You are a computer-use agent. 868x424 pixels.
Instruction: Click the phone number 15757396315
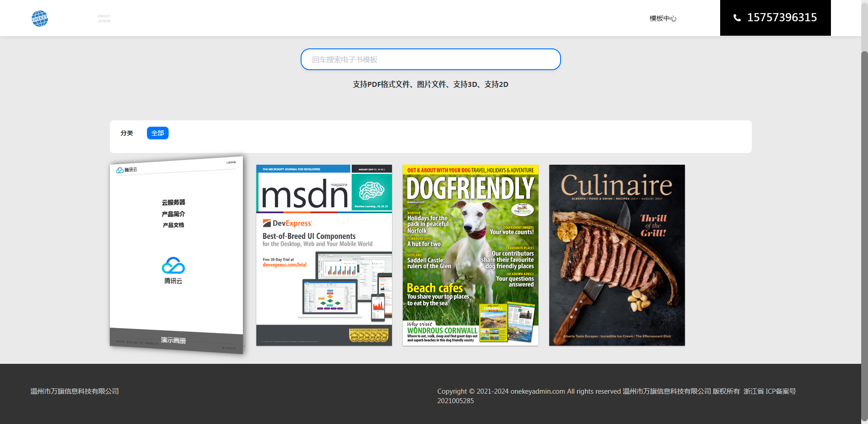[782, 17]
